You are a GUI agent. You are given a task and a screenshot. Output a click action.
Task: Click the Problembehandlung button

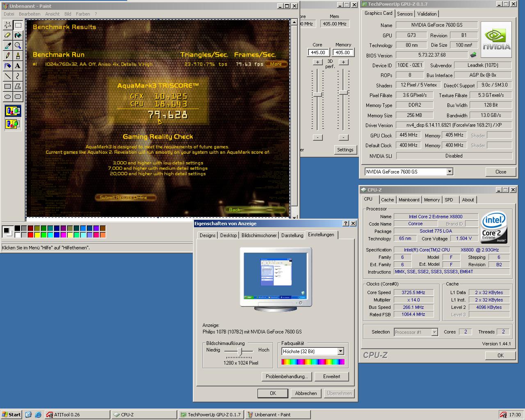(x=287, y=377)
